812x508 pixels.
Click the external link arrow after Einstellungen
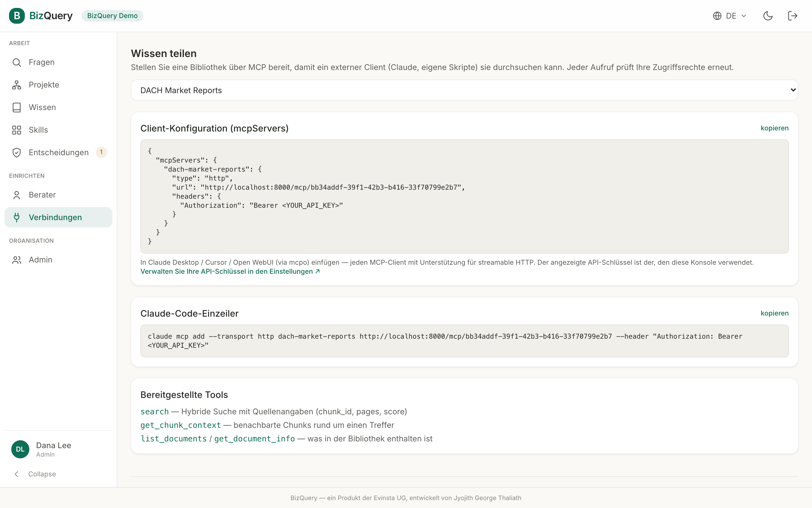(x=317, y=271)
